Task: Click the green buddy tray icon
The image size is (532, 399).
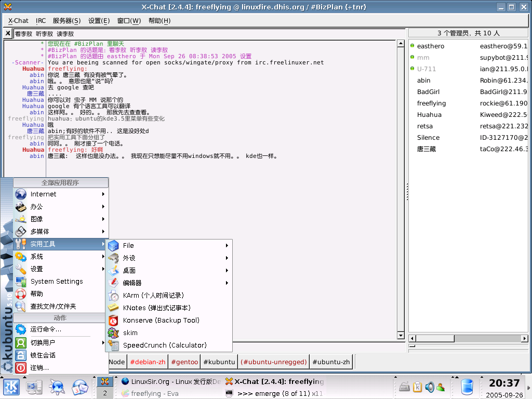Action: (441, 387)
